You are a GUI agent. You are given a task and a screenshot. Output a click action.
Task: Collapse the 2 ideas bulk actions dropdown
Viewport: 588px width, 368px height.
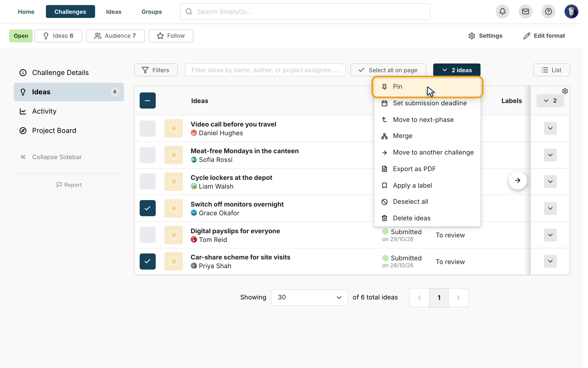click(457, 70)
